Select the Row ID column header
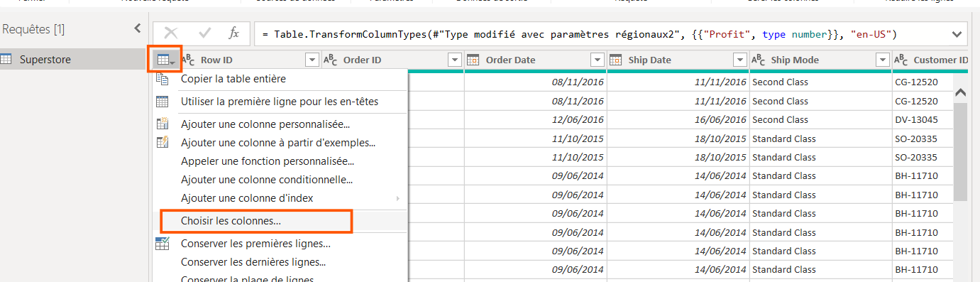The height and width of the screenshot is (282, 980). [250, 60]
